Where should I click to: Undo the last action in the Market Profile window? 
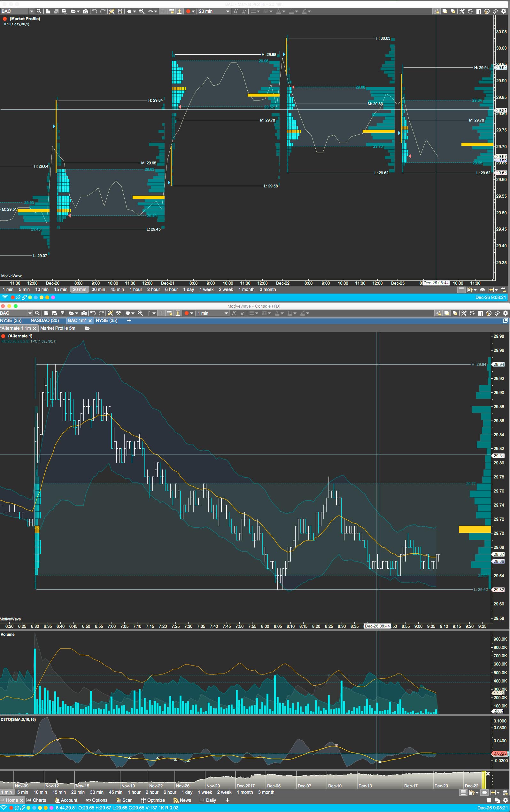pos(95,11)
